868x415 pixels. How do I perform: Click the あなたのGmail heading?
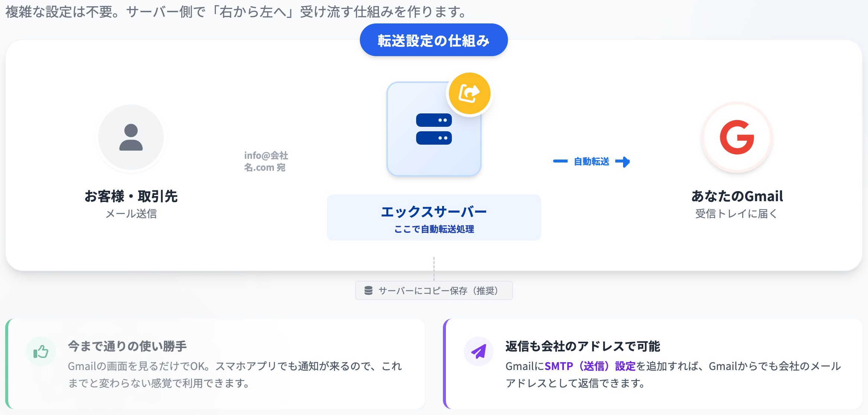click(x=737, y=196)
